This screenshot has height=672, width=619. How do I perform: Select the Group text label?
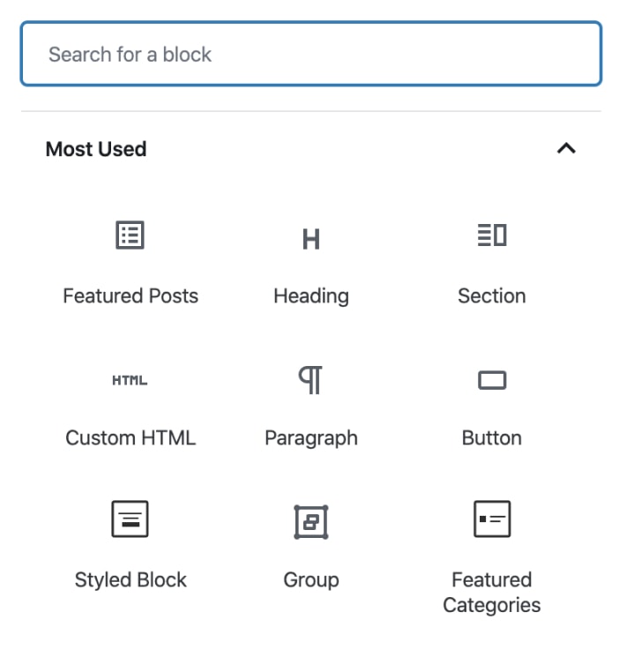(311, 580)
